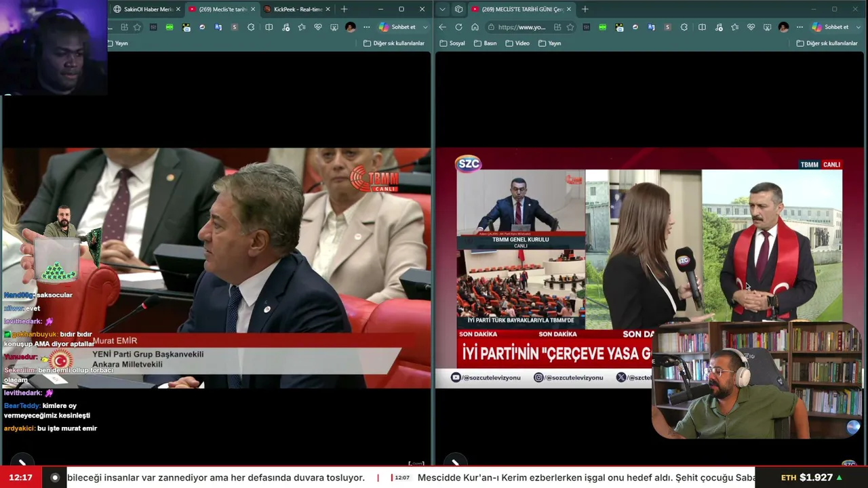Click the TBMM parliament video in left window
Image resolution: width=868 pixels, height=488 pixels.
pos(216,268)
